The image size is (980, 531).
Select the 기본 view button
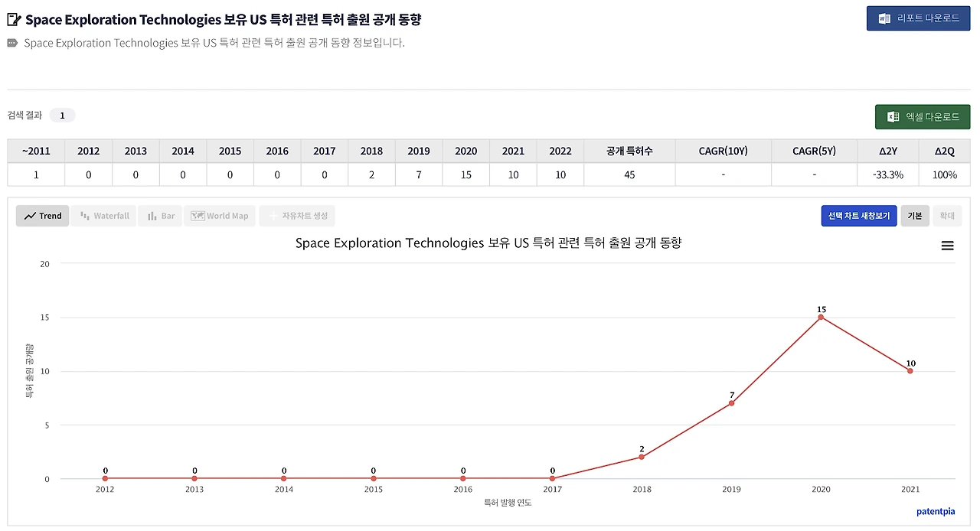914,216
